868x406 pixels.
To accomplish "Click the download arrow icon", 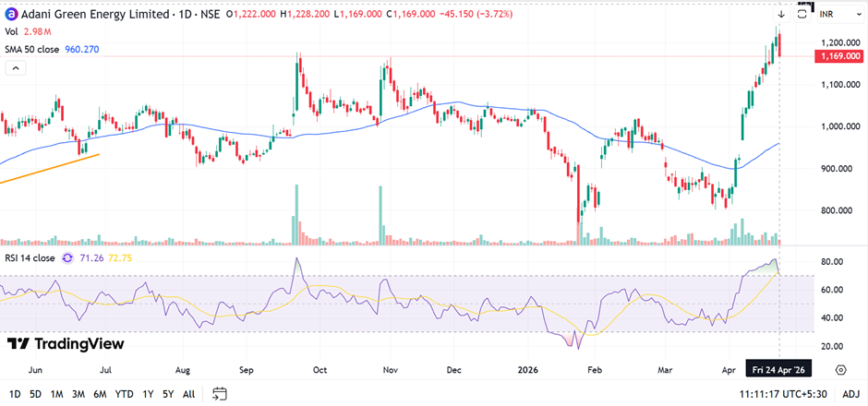I will (781, 14).
